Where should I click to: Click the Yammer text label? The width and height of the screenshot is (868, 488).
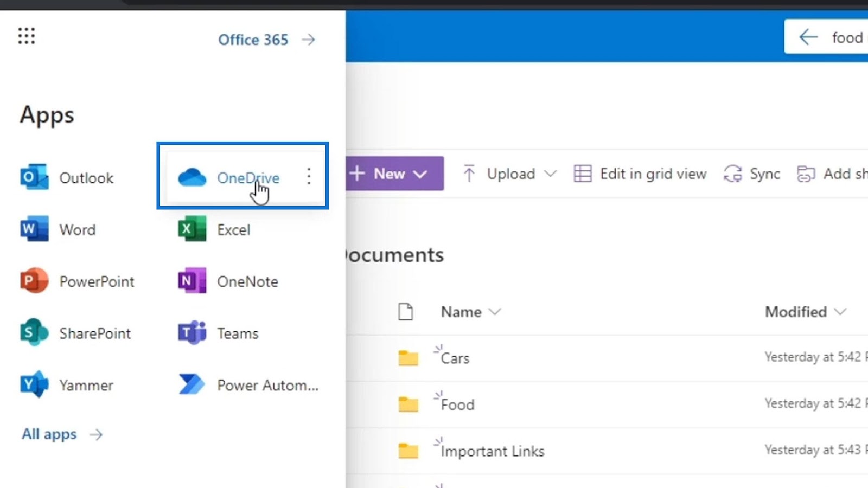point(86,386)
